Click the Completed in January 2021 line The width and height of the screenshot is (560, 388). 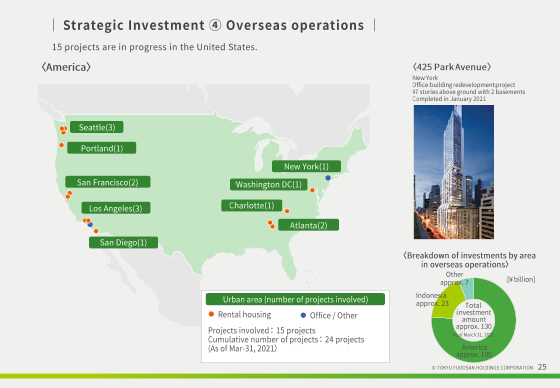(x=449, y=99)
